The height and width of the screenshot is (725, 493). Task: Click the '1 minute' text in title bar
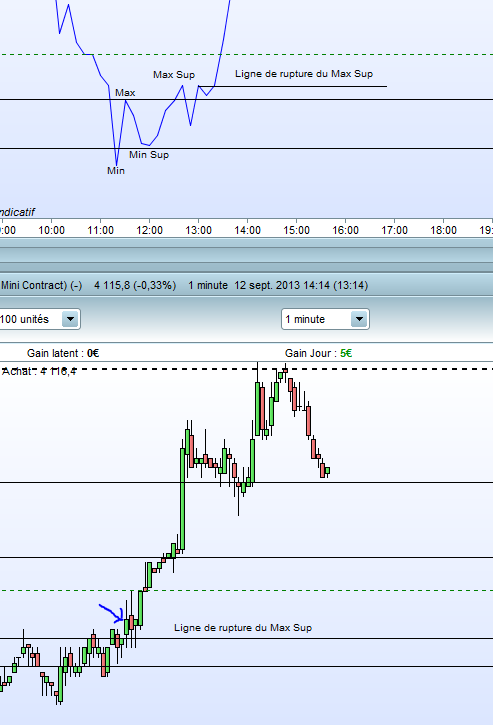208,285
